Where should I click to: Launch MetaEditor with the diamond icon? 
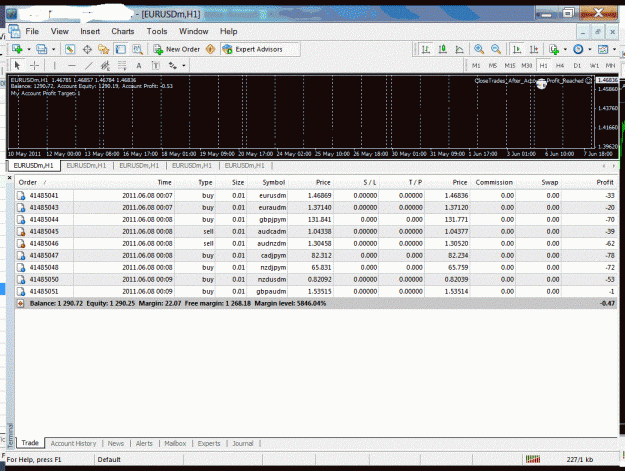click(210, 49)
